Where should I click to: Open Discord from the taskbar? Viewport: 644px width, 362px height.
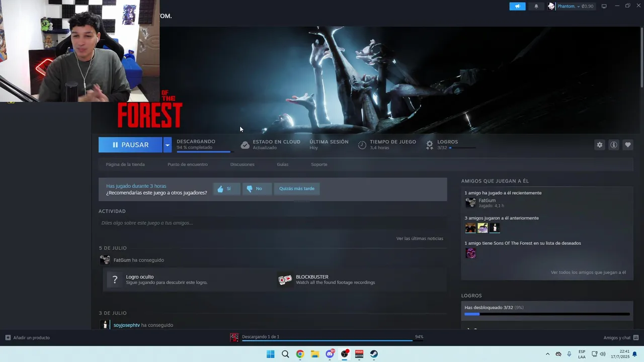(330, 354)
